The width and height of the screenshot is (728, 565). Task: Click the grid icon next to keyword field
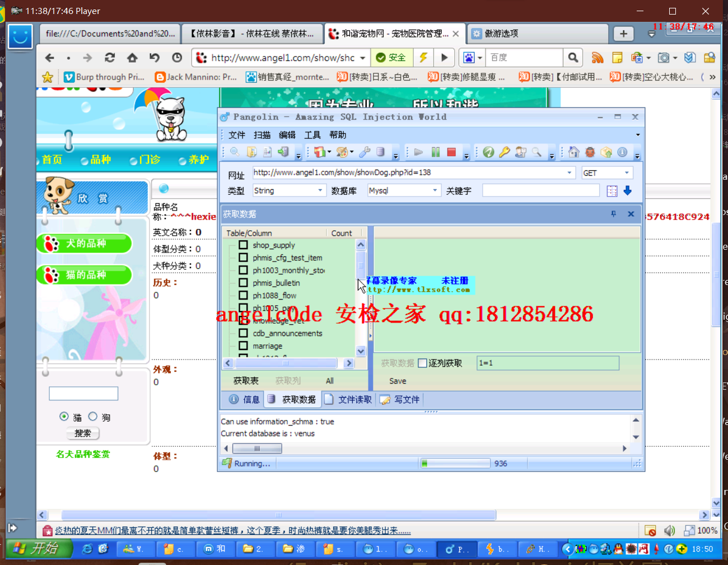612,191
